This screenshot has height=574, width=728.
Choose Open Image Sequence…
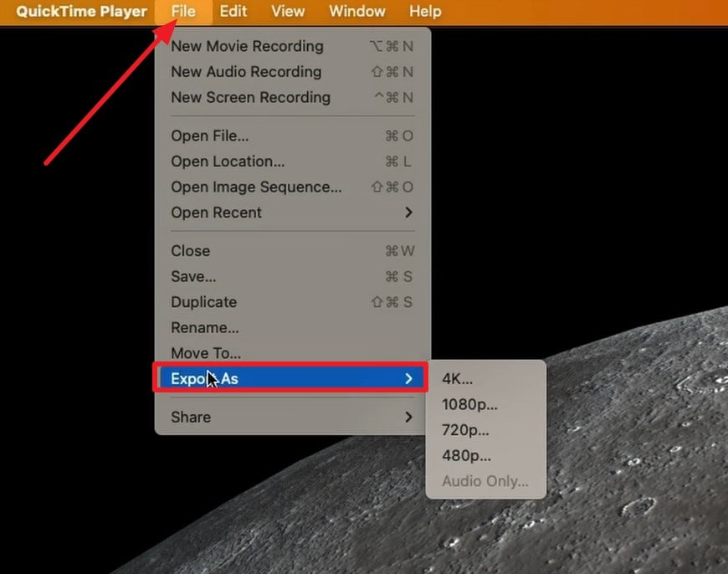click(293, 187)
